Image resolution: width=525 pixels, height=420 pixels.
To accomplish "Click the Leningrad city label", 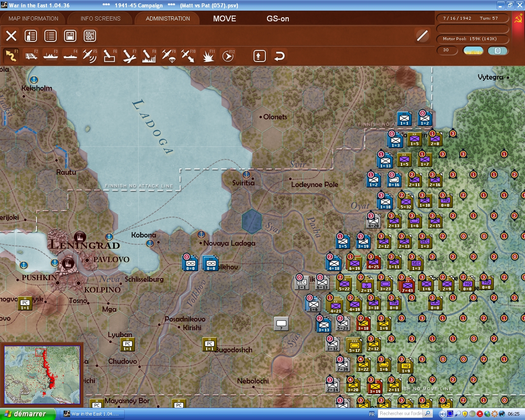I will [85, 245].
